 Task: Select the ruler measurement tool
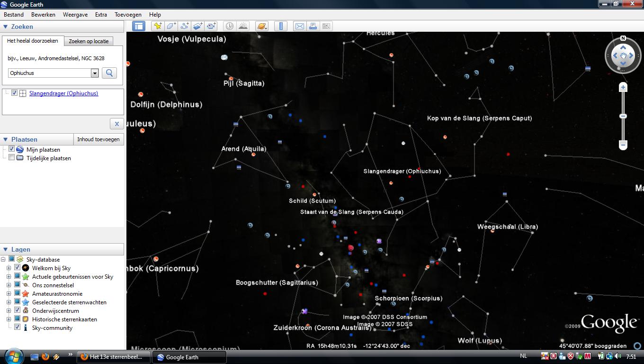click(x=281, y=26)
